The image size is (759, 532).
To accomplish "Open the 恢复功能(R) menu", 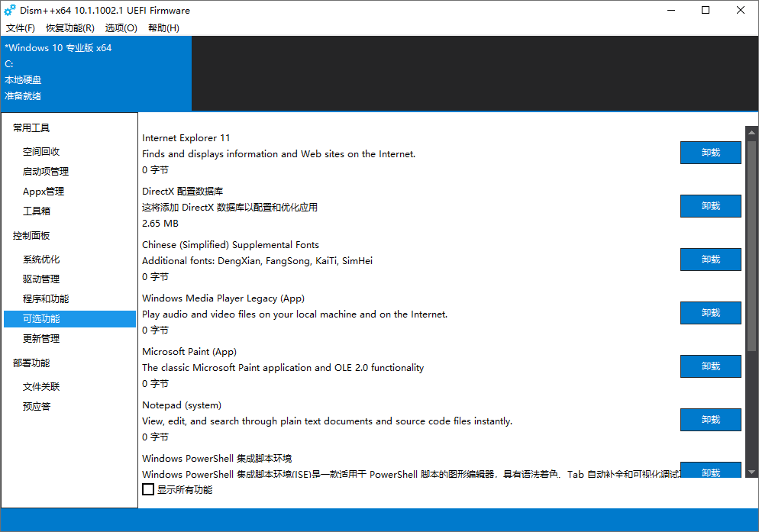I will tap(69, 27).
